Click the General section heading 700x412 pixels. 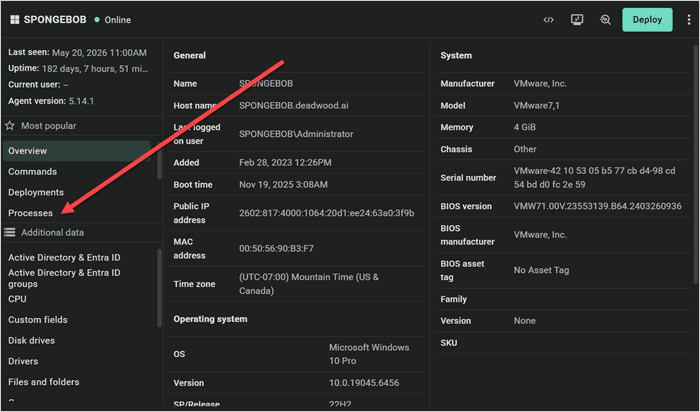tap(190, 55)
